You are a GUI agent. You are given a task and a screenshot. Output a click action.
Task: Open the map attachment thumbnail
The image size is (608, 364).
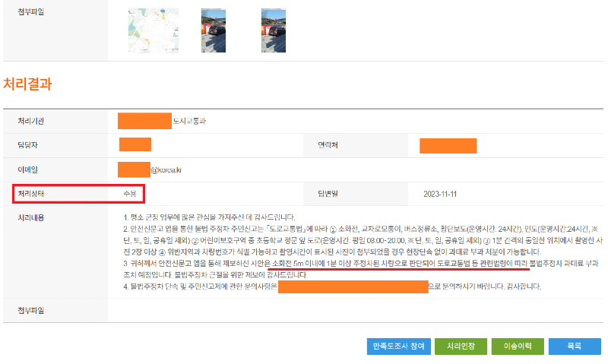point(154,30)
